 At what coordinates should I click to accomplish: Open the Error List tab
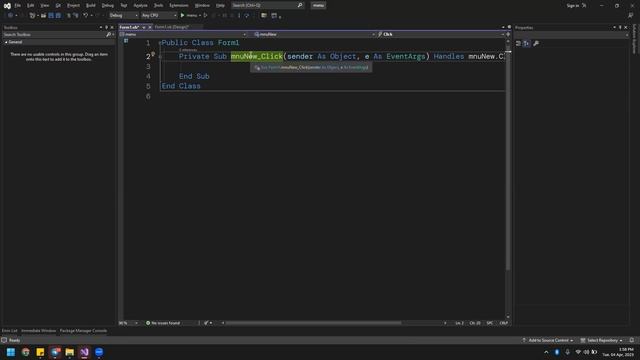(x=9, y=331)
